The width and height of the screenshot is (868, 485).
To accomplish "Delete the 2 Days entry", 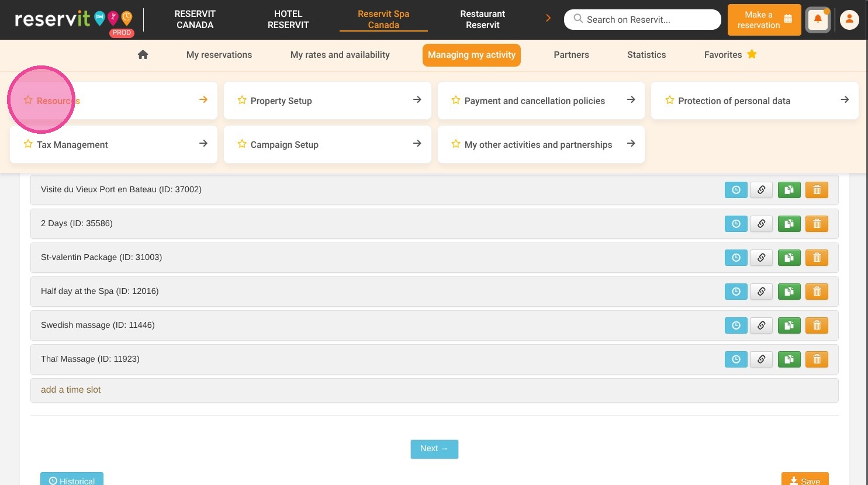I will click(817, 224).
